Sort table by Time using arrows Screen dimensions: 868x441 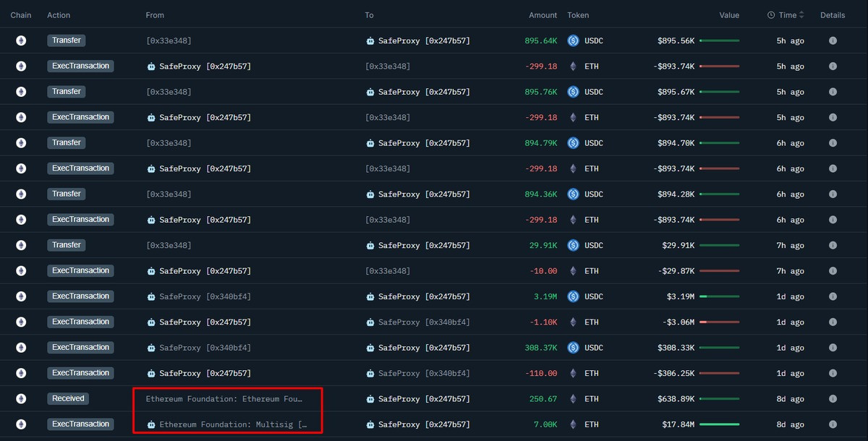point(802,15)
